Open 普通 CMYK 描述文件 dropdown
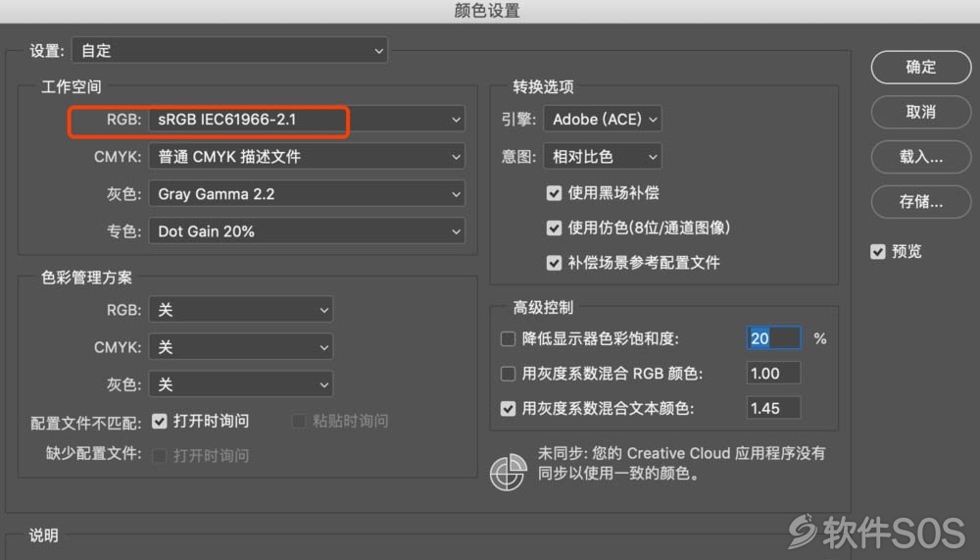The width and height of the screenshot is (980, 560). tap(307, 156)
